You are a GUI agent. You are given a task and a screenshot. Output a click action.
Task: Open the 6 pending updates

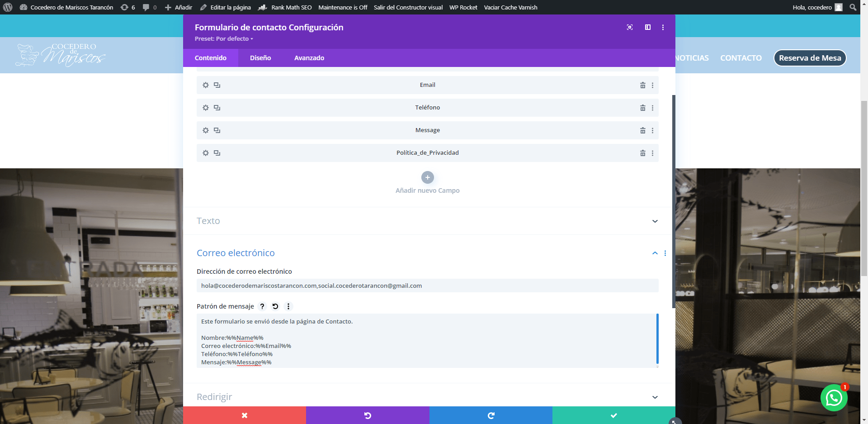coord(128,7)
